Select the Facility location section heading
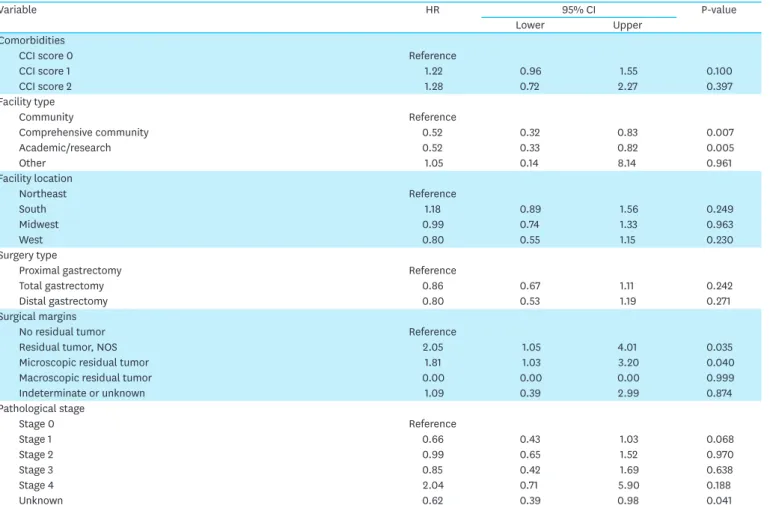This screenshot has height=505, width=770. 35,178
